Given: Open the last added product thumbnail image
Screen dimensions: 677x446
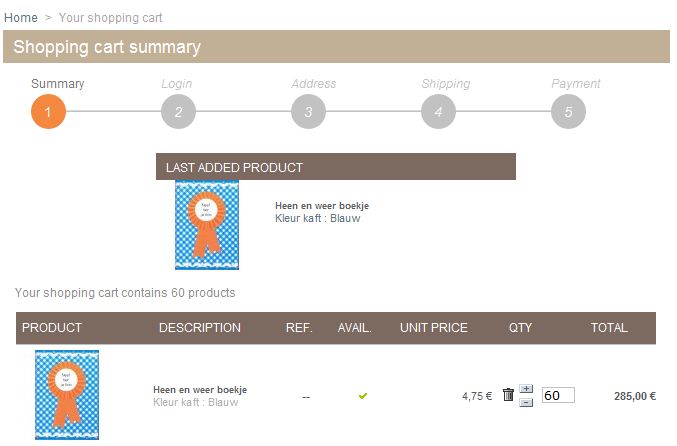Looking at the screenshot, I should [207, 225].
